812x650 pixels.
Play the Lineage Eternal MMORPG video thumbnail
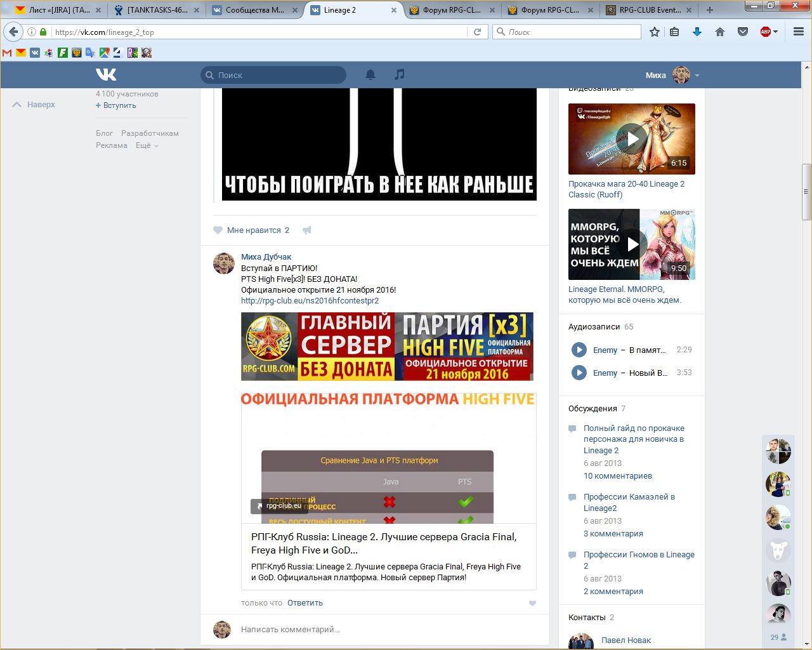632,244
